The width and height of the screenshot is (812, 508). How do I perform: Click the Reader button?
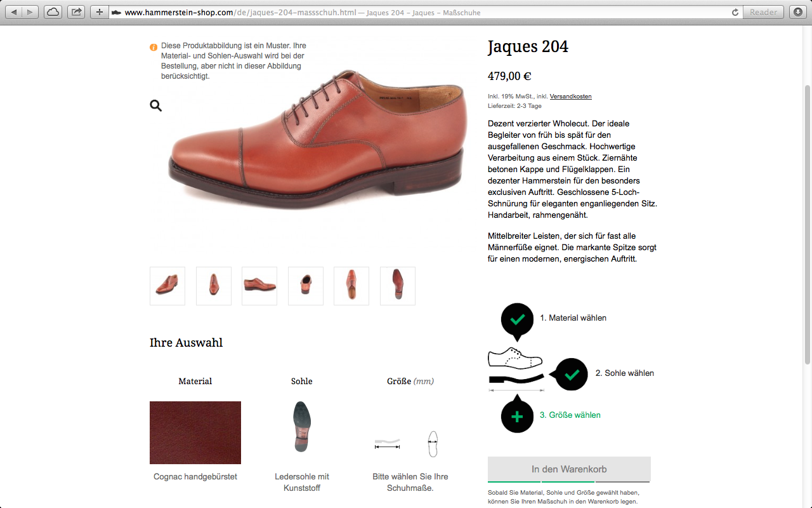click(764, 12)
